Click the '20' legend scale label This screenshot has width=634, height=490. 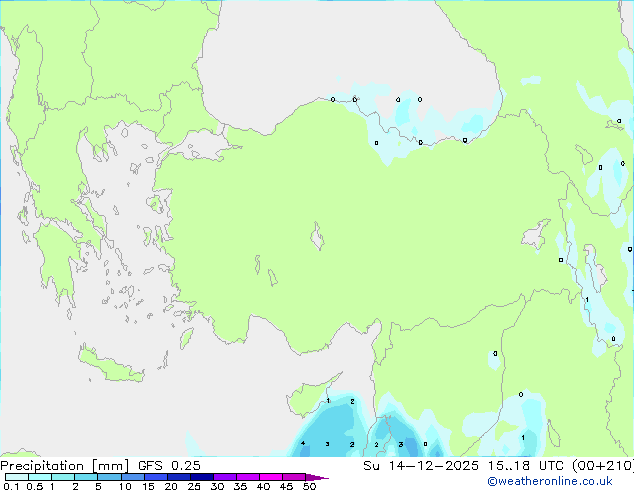tap(171, 486)
